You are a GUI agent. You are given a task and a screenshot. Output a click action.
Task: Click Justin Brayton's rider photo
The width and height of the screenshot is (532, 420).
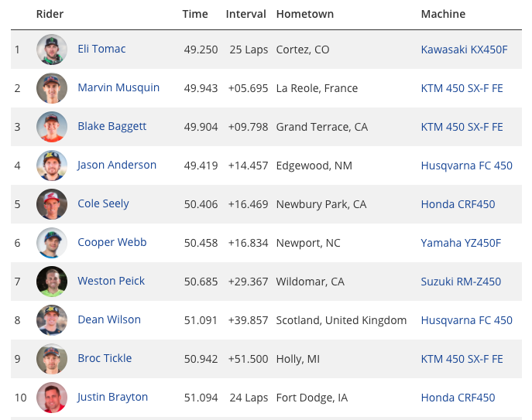pos(52,398)
